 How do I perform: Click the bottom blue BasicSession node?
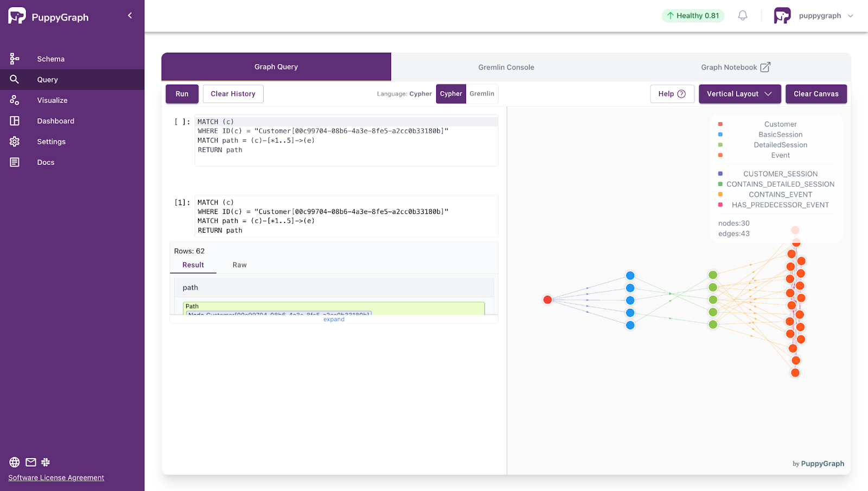630,325
